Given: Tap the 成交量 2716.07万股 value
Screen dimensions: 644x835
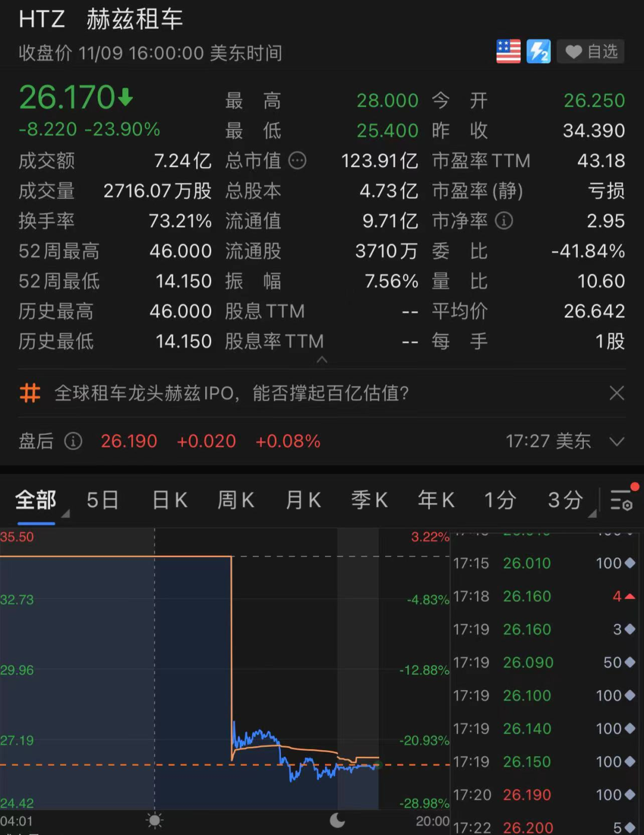Looking at the screenshot, I should pos(157,191).
